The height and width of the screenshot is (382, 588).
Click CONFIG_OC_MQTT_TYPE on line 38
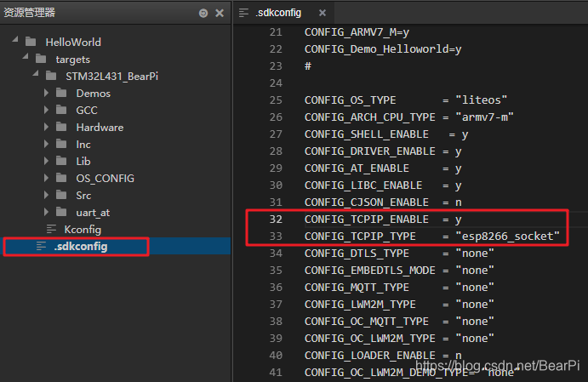pos(367,322)
